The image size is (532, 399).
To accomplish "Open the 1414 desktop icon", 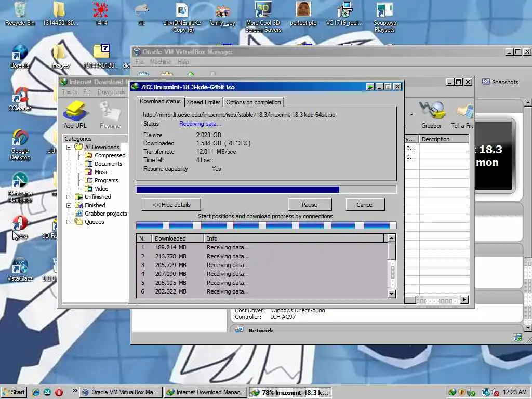I will tap(101, 14).
